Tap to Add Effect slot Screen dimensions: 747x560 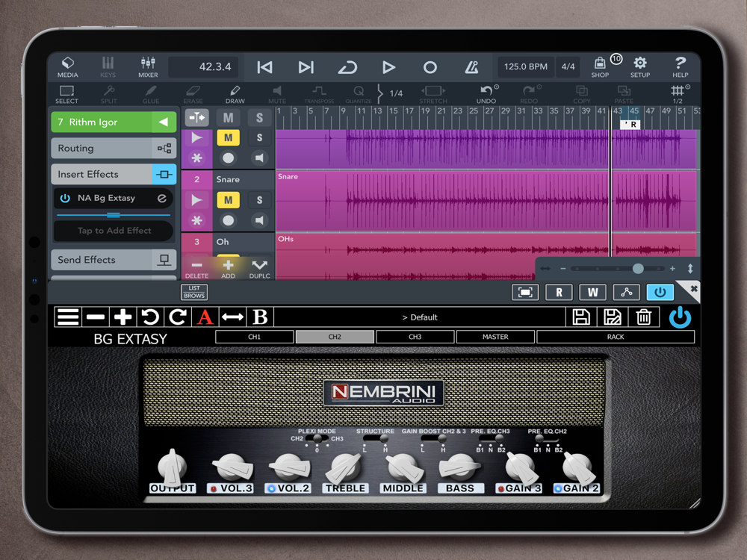(x=114, y=231)
